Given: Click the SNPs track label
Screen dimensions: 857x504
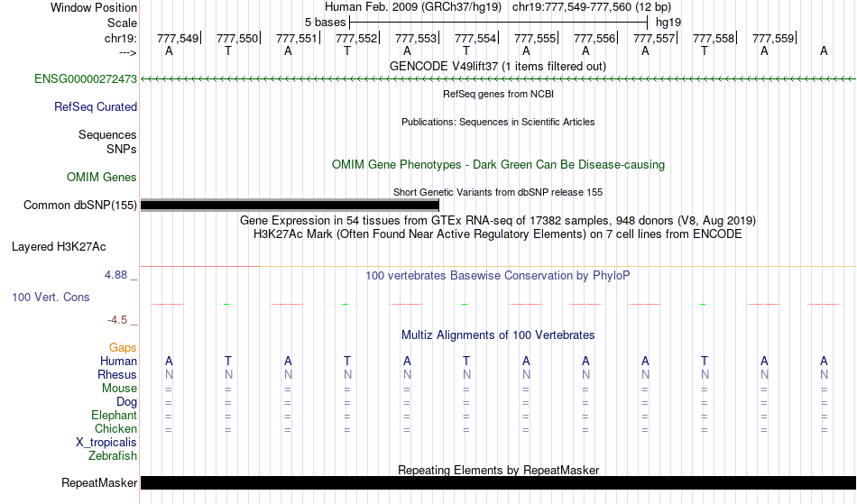Looking at the screenshot, I should [x=122, y=149].
